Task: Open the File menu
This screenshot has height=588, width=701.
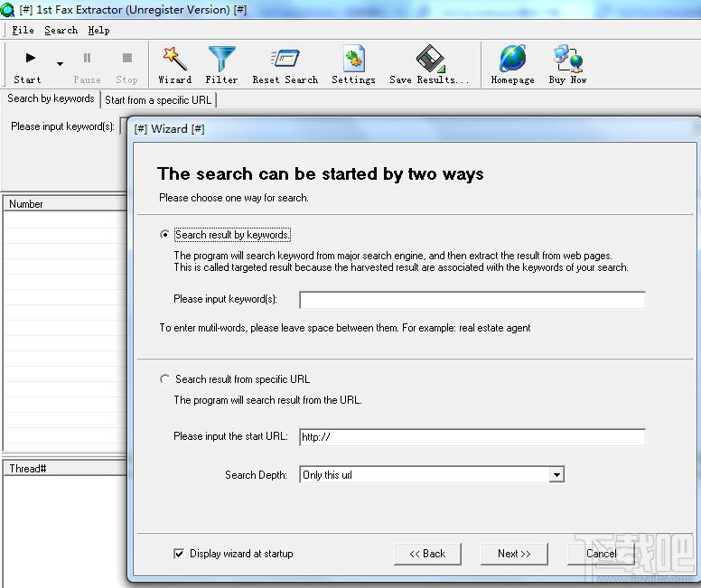Action: [x=23, y=30]
